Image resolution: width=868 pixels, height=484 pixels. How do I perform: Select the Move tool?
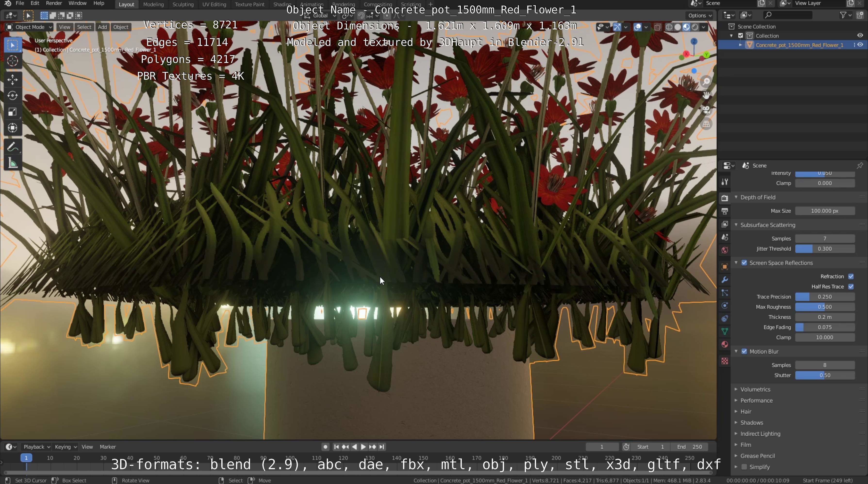tap(12, 80)
